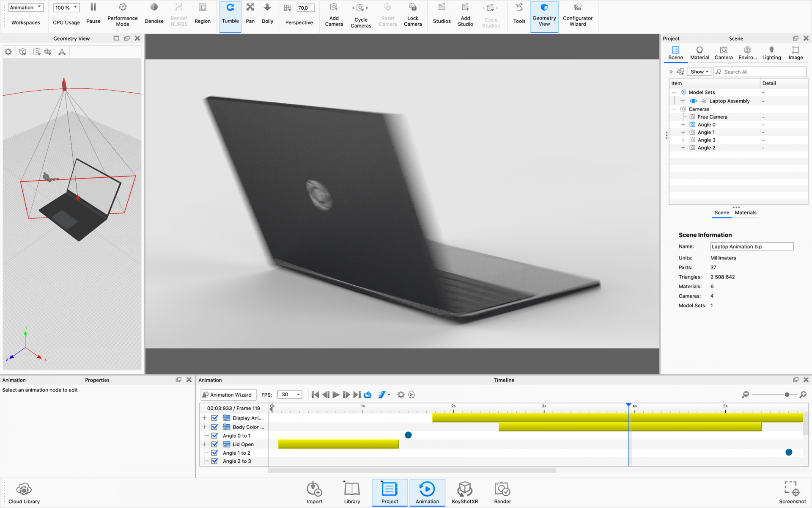Expand the Laptop Assembly tree item
812x508 pixels.
pos(683,101)
